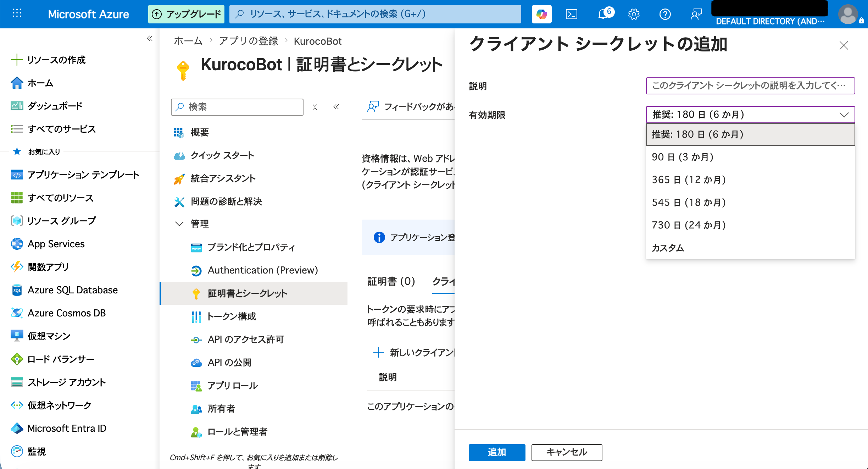The width and height of the screenshot is (868, 469).
Task: Launch Copilot from the top bar
Action: (541, 14)
